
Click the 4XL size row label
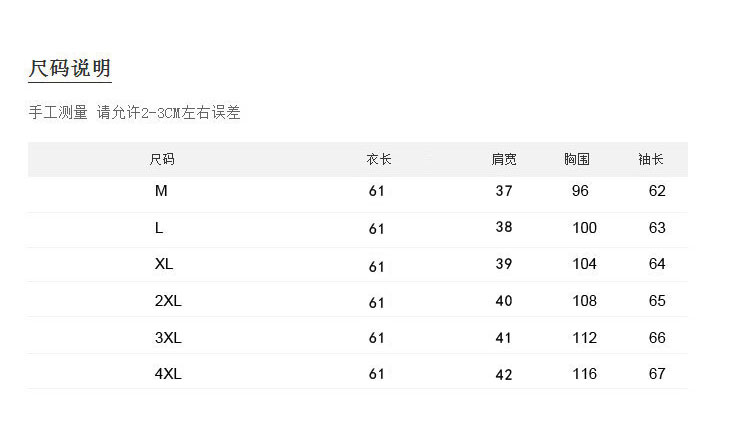[x=167, y=374]
